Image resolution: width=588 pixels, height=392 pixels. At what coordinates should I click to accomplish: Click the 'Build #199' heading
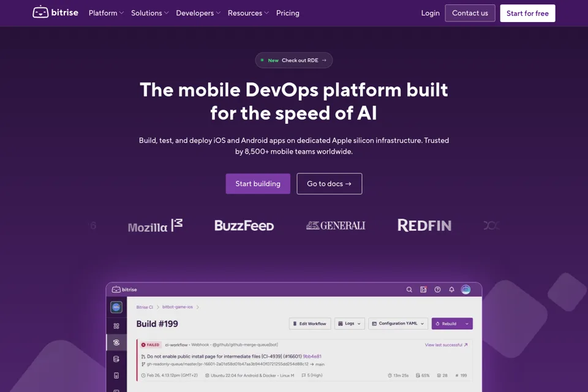tap(157, 324)
